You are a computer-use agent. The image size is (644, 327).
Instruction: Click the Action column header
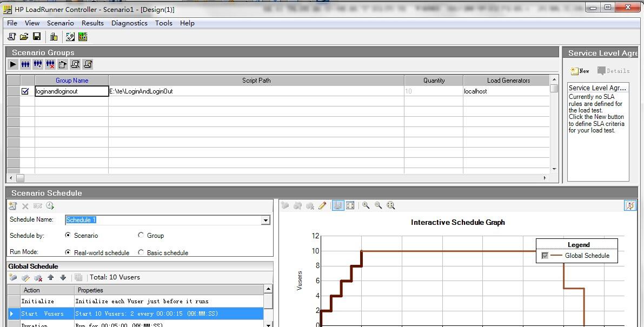(x=47, y=290)
